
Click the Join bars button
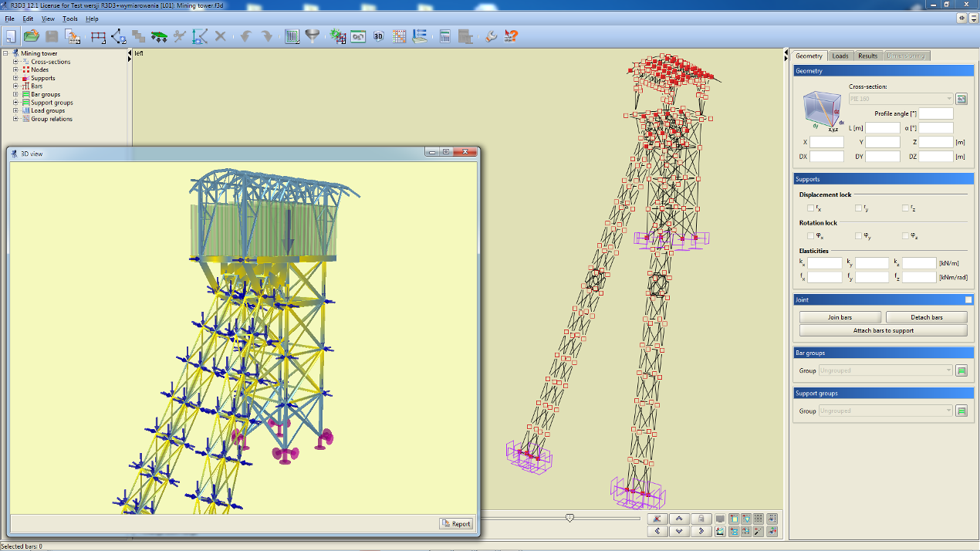pyautogui.click(x=840, y=317)
